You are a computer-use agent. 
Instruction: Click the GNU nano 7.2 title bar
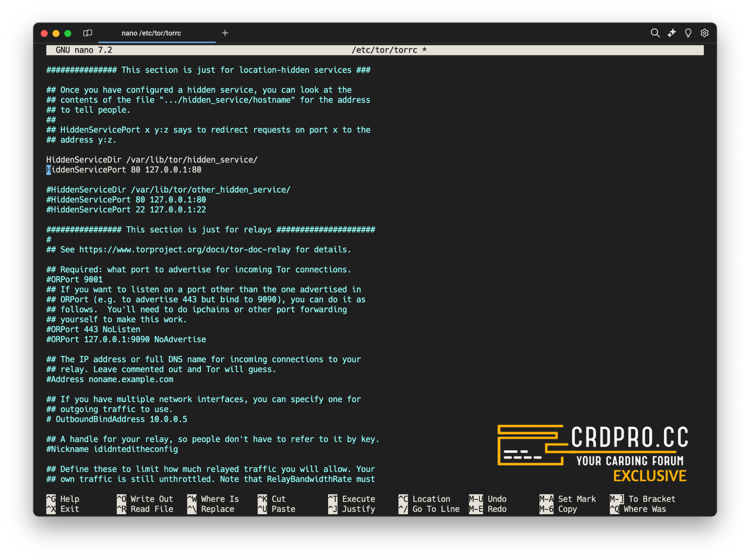(83, 50)
